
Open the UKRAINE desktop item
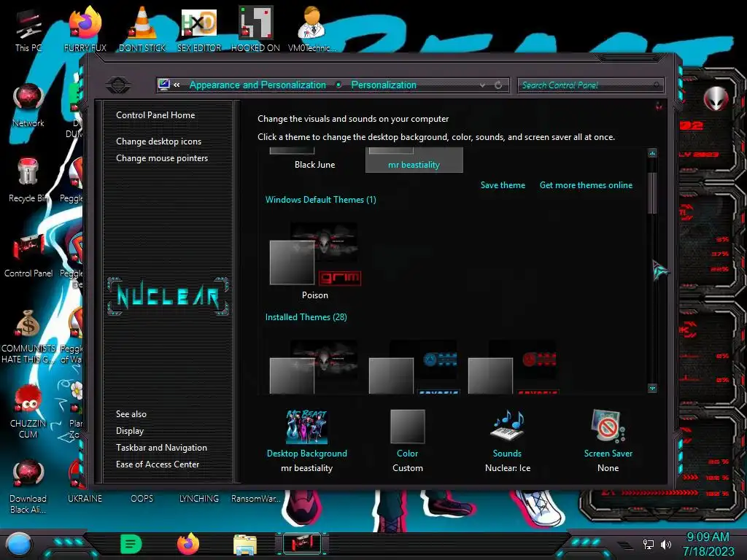pos(85,498)
